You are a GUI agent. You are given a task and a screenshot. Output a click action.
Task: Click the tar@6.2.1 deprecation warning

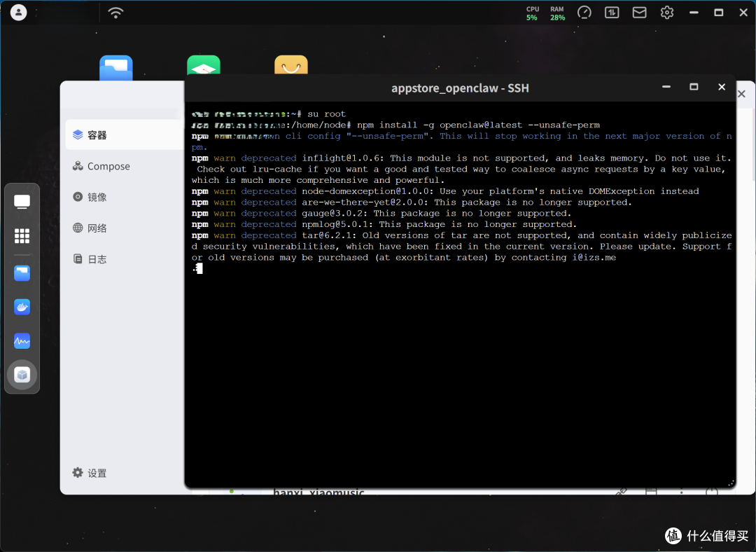462,247
